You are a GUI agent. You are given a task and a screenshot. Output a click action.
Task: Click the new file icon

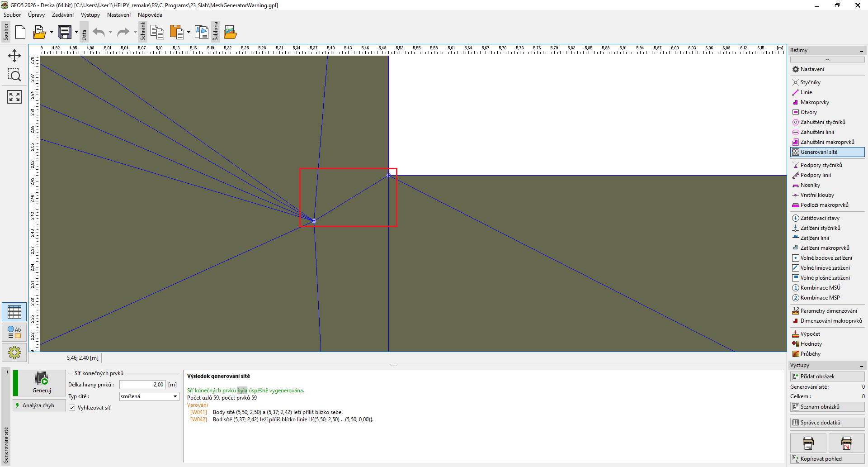(x=20, y=32)
